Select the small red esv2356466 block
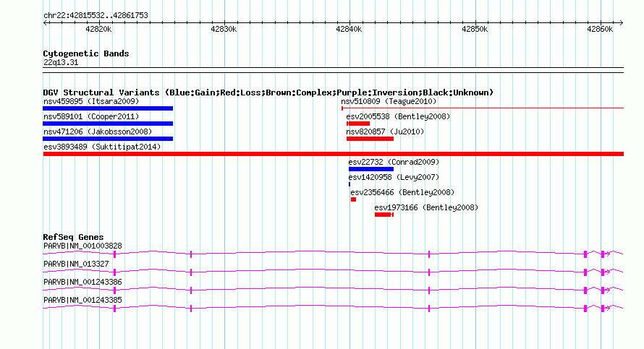 coord(354,199)
